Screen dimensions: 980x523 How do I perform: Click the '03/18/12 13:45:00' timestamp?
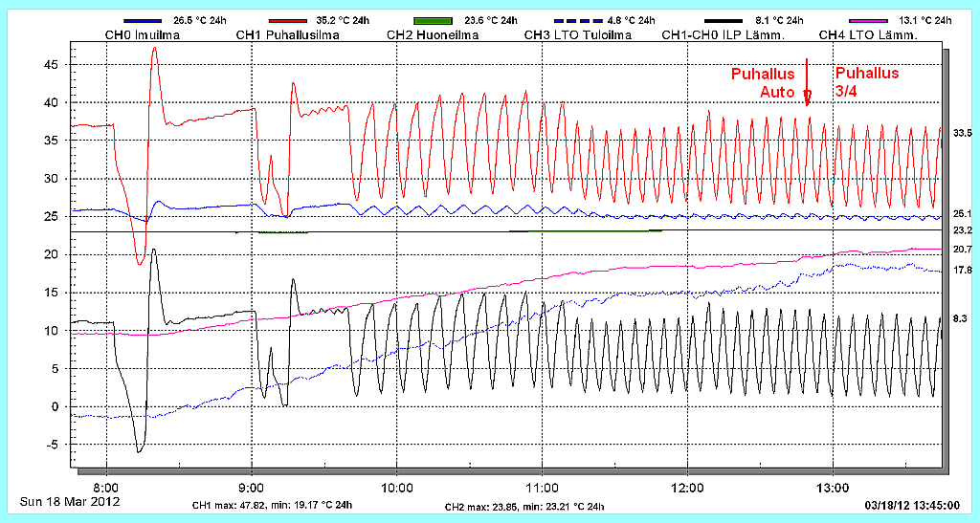[911, 504]
